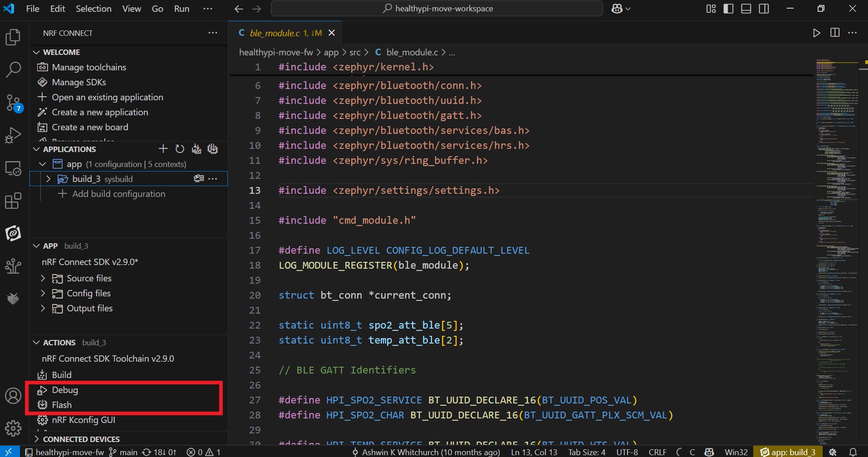Screen dimensions: 868x457
Task: Click Add build configuration
Action: click(118, 194)
